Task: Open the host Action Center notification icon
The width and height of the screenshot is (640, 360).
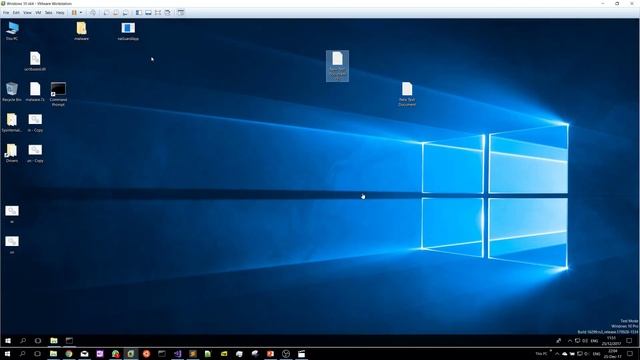Action: click(630, 354)
